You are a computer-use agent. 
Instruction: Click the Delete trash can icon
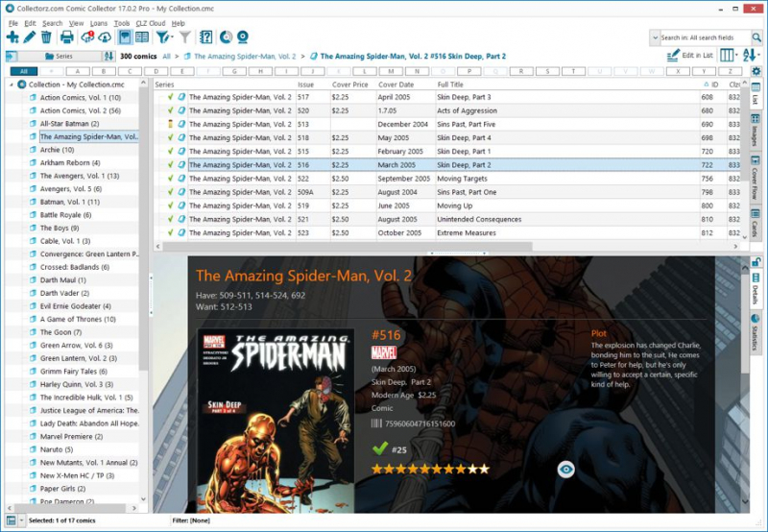(46, 37)
